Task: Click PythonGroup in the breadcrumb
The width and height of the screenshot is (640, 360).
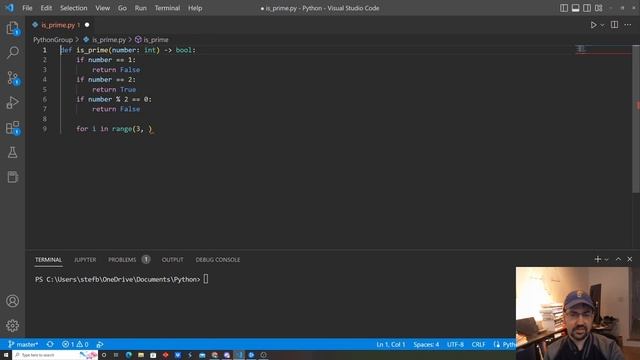Action: [53, 40]
